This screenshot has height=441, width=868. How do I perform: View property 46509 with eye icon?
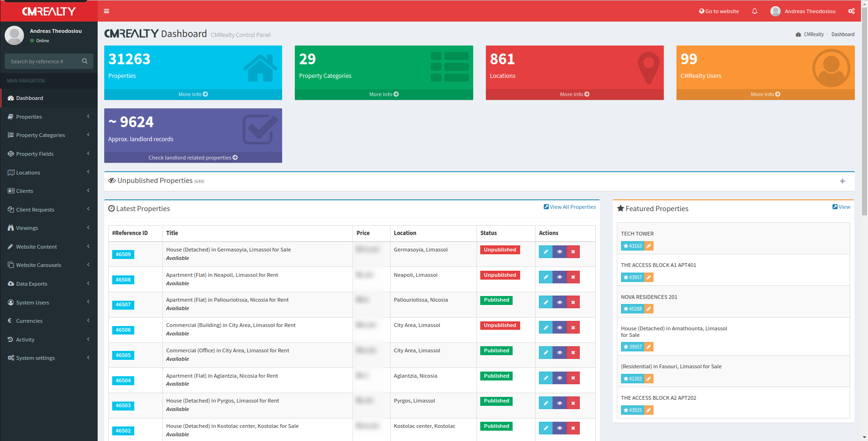tap(560, 252)
